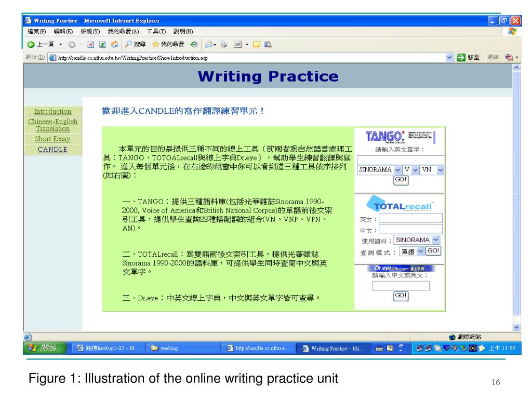This screenshot has height=399, width=532.
Task: Go to the Home page icon
Action: tap(115, 45)
